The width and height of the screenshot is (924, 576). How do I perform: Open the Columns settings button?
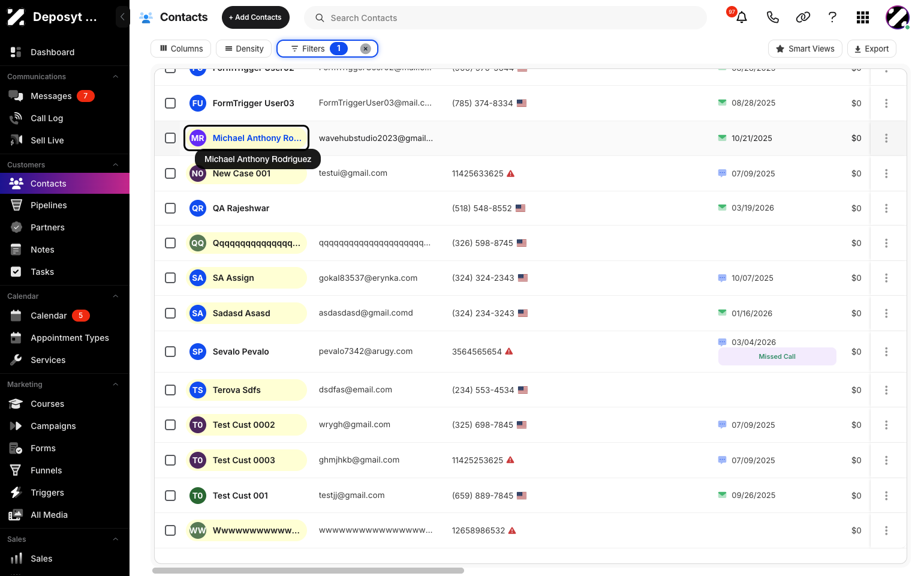coord(181,49)
